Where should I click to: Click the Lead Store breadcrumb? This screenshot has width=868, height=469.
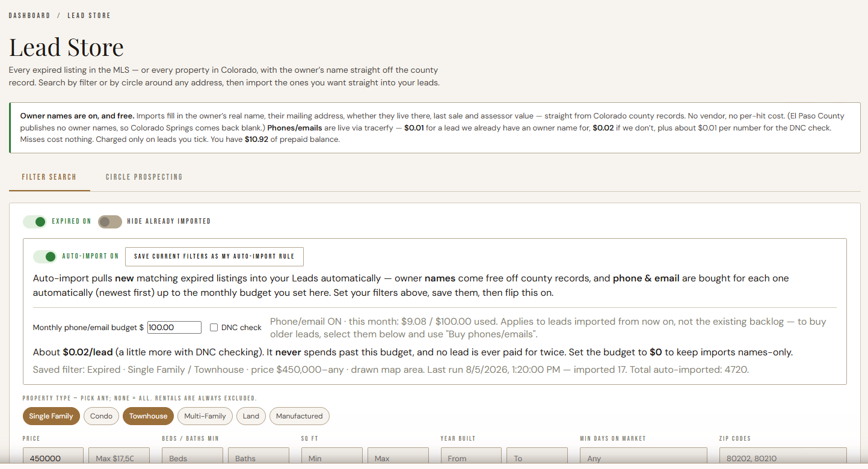pos(89,16)
